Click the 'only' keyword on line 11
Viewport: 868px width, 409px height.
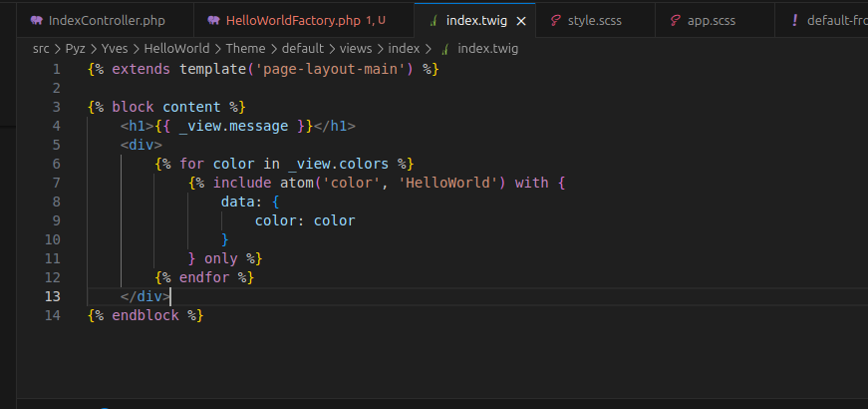click(x=221, y=258)
